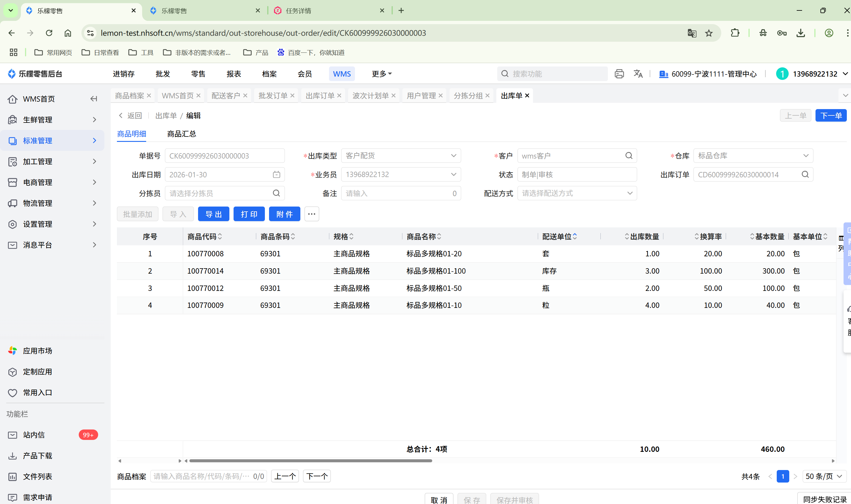The height and width of the screenshot is (504, 851).
Task: Click the search icon in the 出库订单 field
Action: tap(805, 175)
